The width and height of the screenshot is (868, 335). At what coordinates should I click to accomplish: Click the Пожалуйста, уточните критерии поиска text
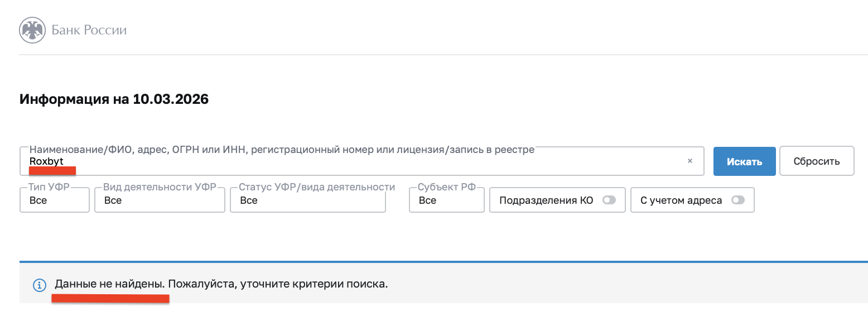click(x=278, y=284)
